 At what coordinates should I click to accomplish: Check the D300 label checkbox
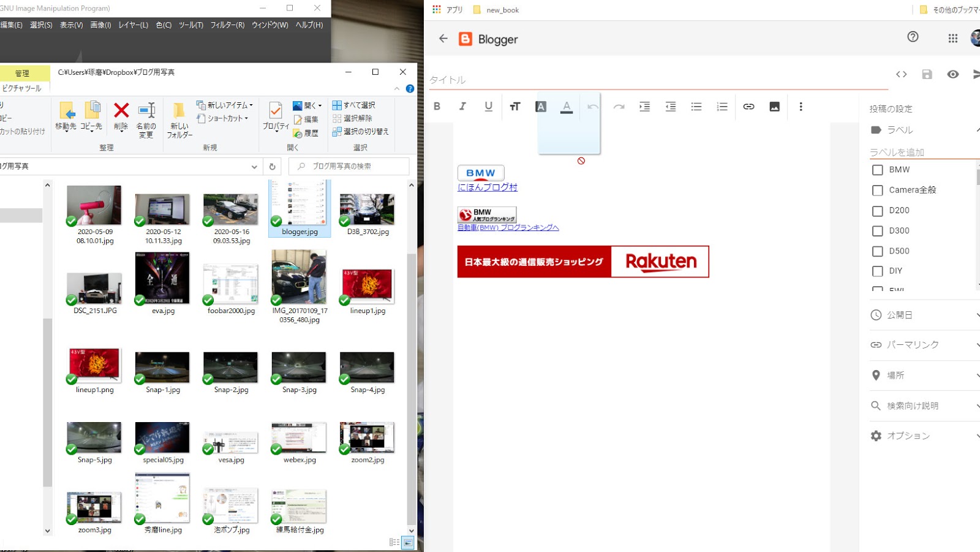click(877, 231)
